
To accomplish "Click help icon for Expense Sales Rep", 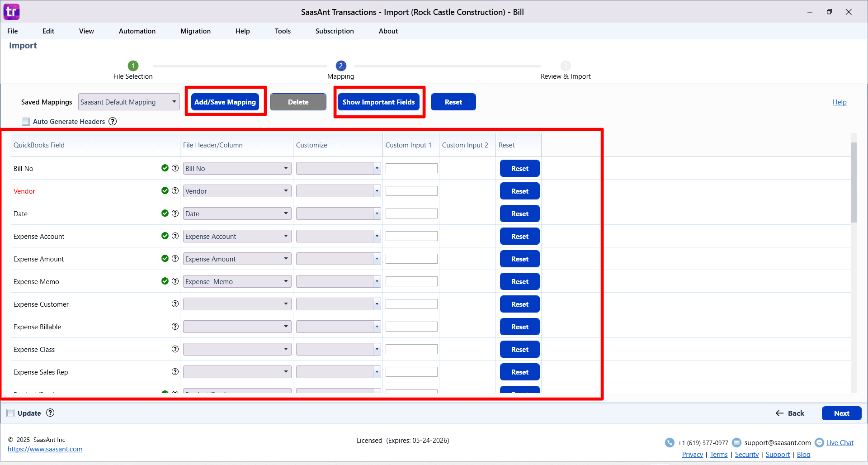I will [175, 372].
